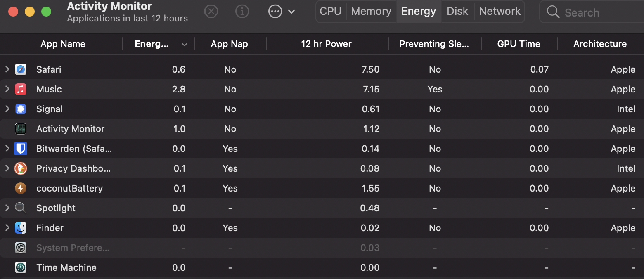Open the Network tab
644x279 pixels.
[x=500, y=12]
